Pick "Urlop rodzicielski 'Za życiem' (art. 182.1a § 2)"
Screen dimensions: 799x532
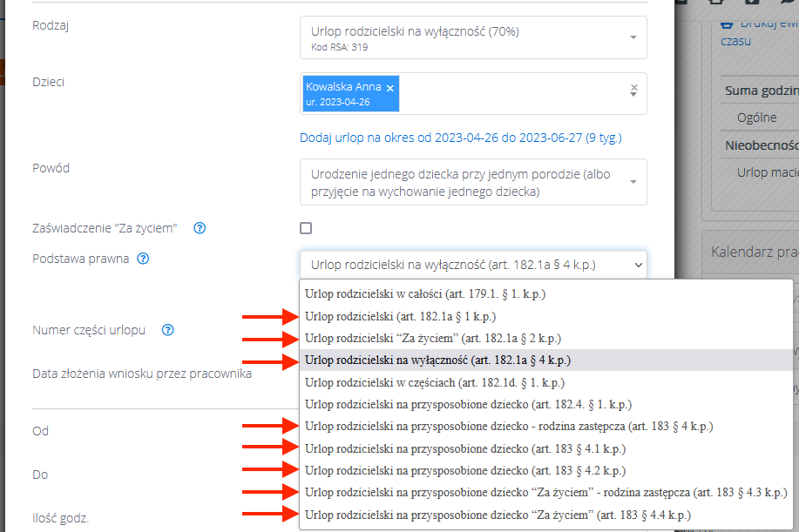[x=433, y=338]
